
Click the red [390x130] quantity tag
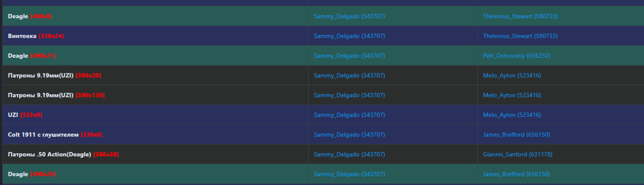tap(90, 95)
